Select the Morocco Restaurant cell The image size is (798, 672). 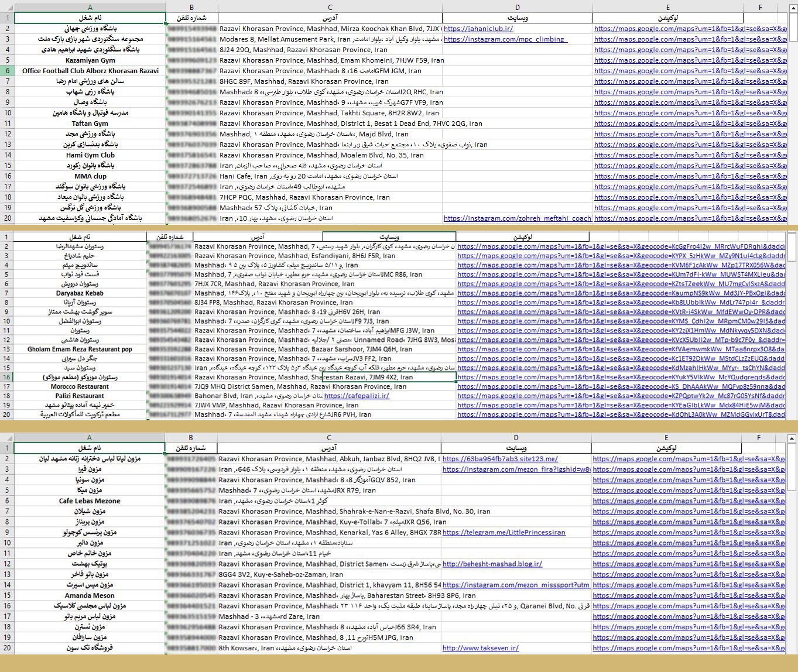[x=80, y=387]
